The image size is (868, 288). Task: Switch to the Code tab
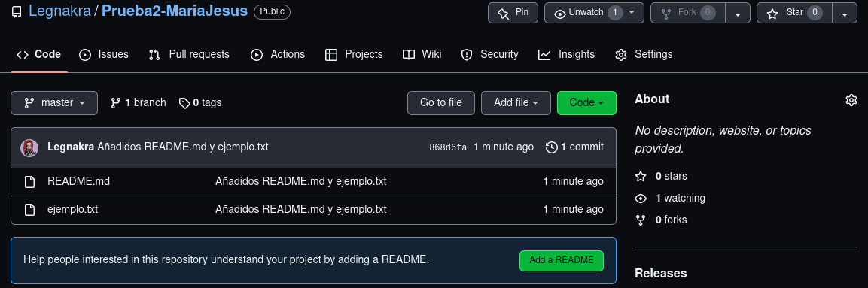pyautogui.click(x=38, y=54)
